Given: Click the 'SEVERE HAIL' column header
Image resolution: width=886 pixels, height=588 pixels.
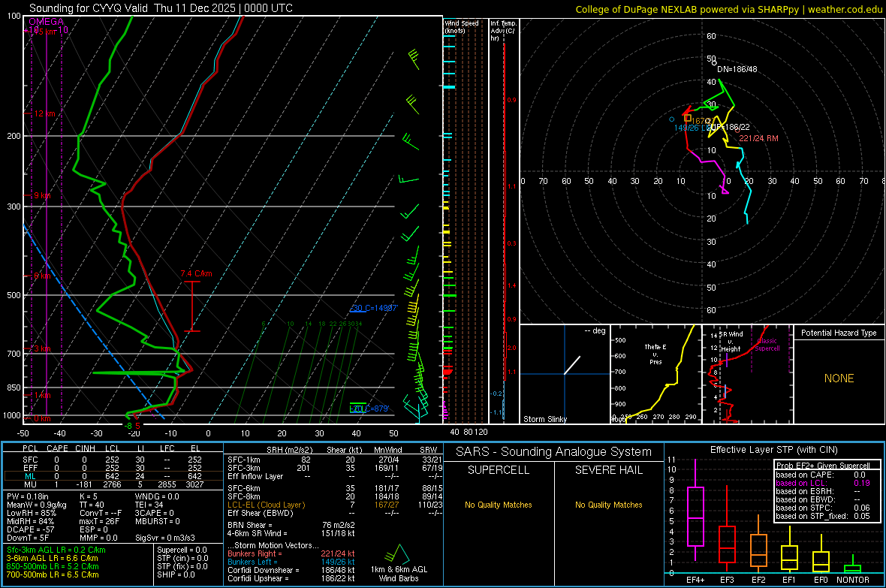Looking at the screenshot, I should [608, 470].
